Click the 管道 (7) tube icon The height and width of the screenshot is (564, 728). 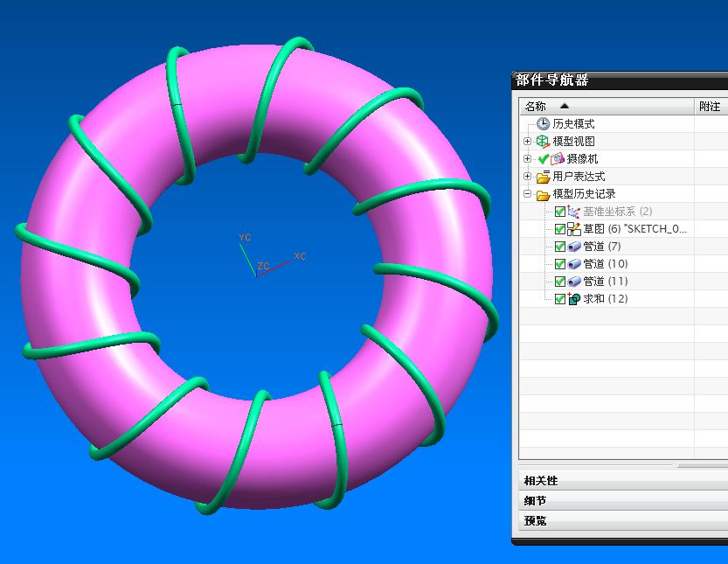574,247
